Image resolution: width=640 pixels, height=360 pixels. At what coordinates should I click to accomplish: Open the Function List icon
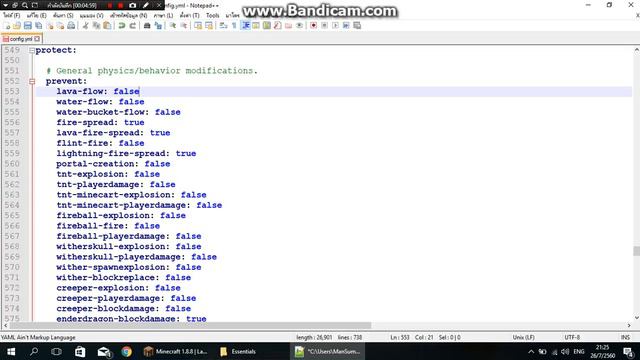point(278,26)
